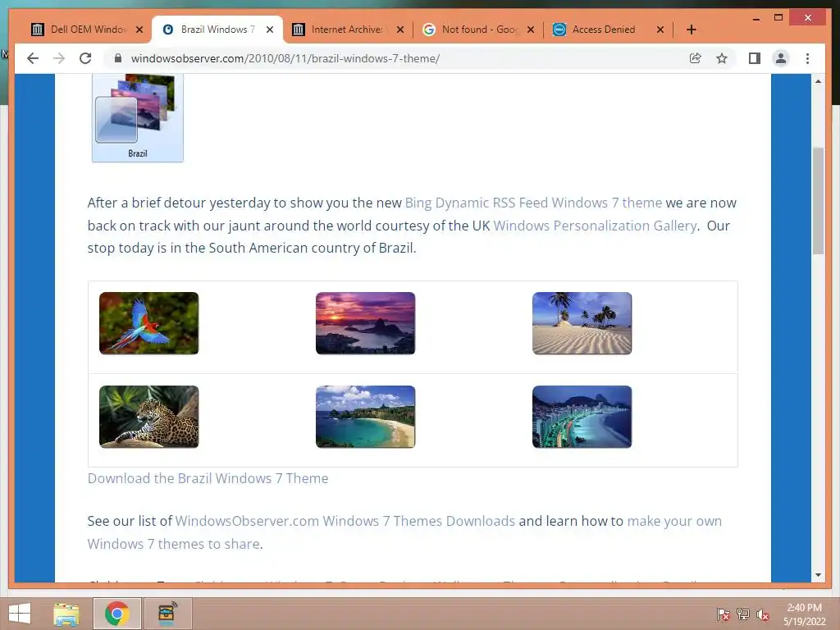Screen dimensions: 840x630
Task: Open the network tray icon
Action: [743, 614]
